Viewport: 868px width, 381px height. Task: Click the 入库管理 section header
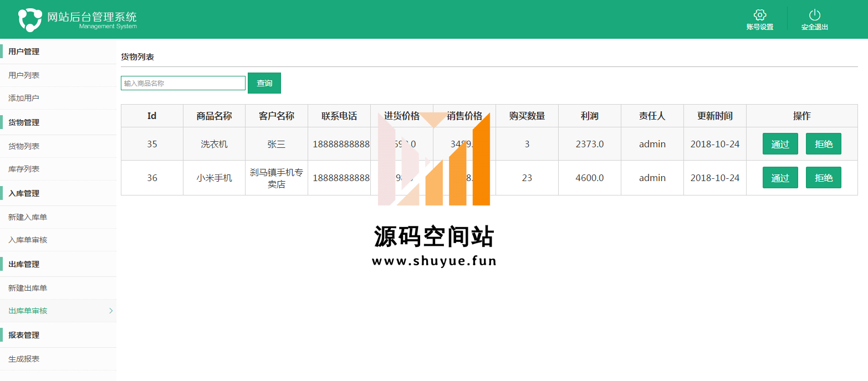click(x=24, y=193)
